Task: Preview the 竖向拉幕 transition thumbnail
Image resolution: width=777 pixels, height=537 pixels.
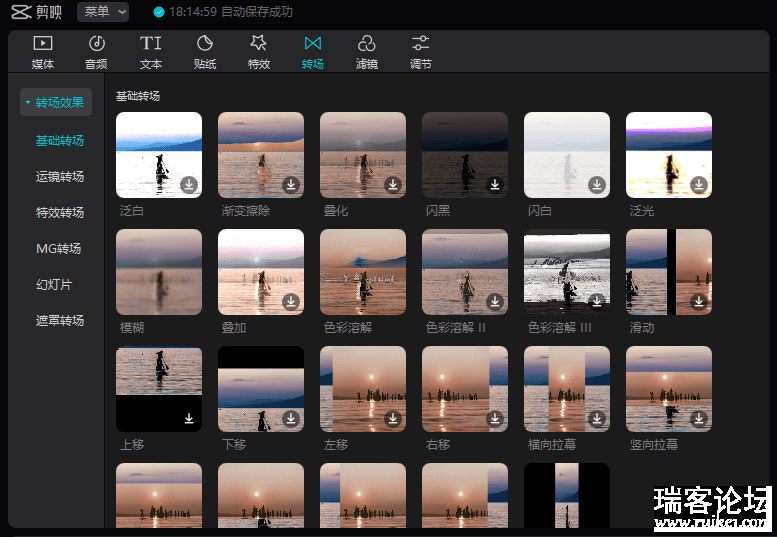Action: [669, 389]
